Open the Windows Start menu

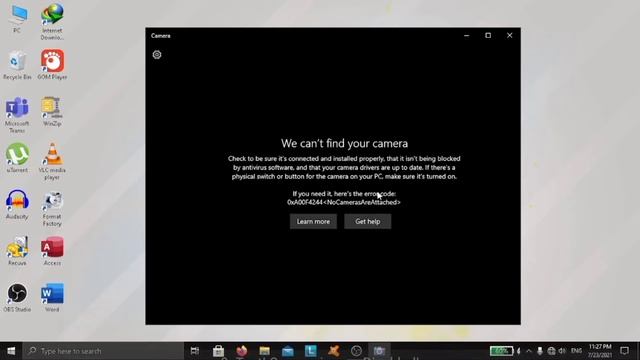(11, 351)
